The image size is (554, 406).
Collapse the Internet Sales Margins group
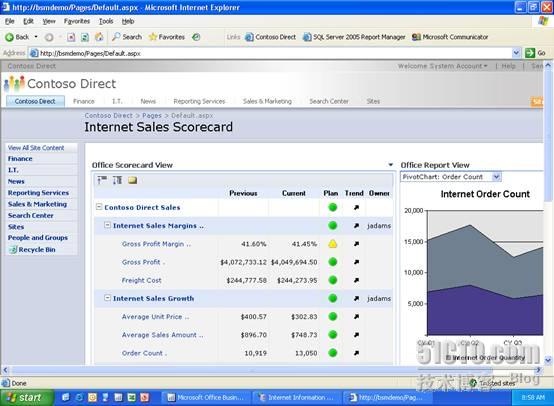click(x=107, y=225)
